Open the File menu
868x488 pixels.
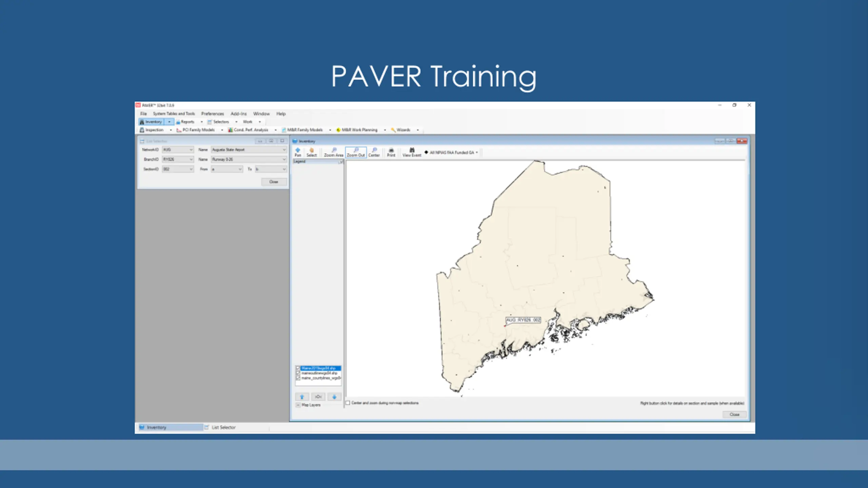pos(143,114)
